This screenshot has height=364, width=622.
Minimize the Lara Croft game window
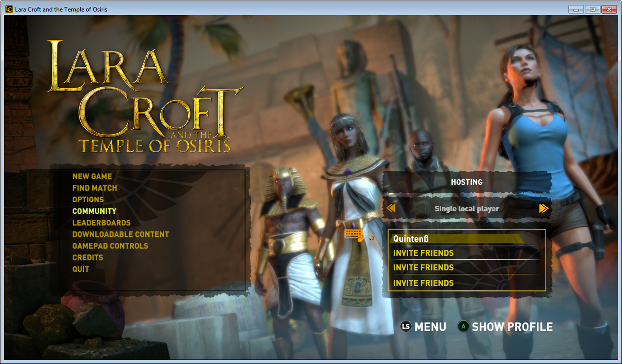[576, 9]
